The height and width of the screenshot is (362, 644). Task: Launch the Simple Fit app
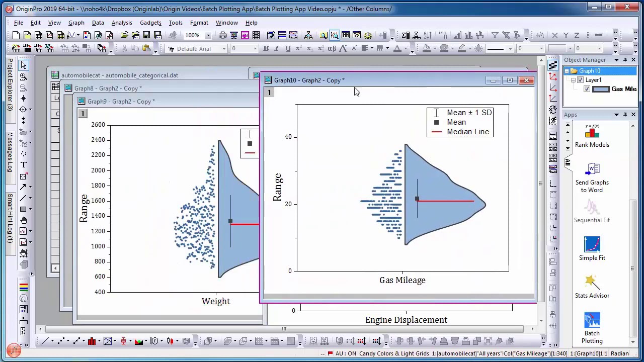(592, 249)
